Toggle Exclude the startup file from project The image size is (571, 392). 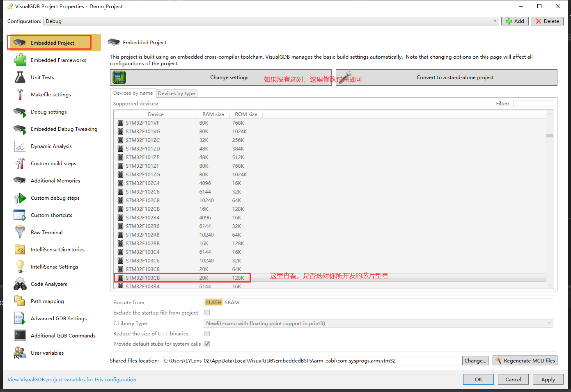(x=207, y=313)
